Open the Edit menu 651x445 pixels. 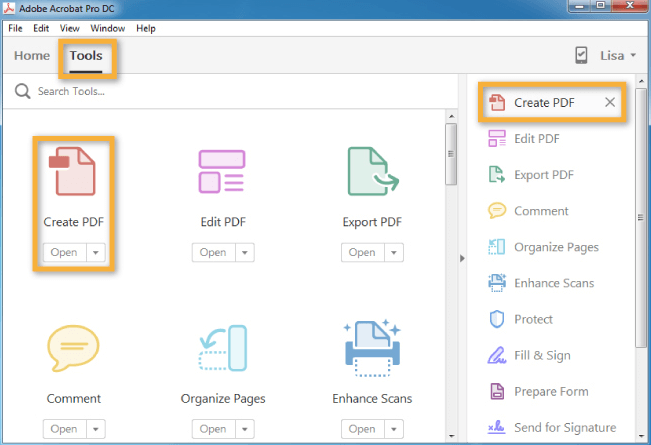pyautogui.click(x=42, y=28)
